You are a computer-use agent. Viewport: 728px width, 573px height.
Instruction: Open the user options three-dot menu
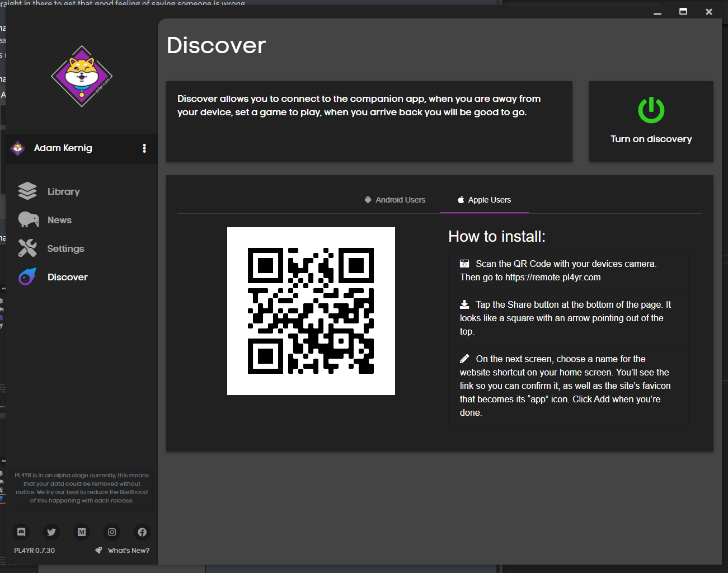(x=144, y=148)
